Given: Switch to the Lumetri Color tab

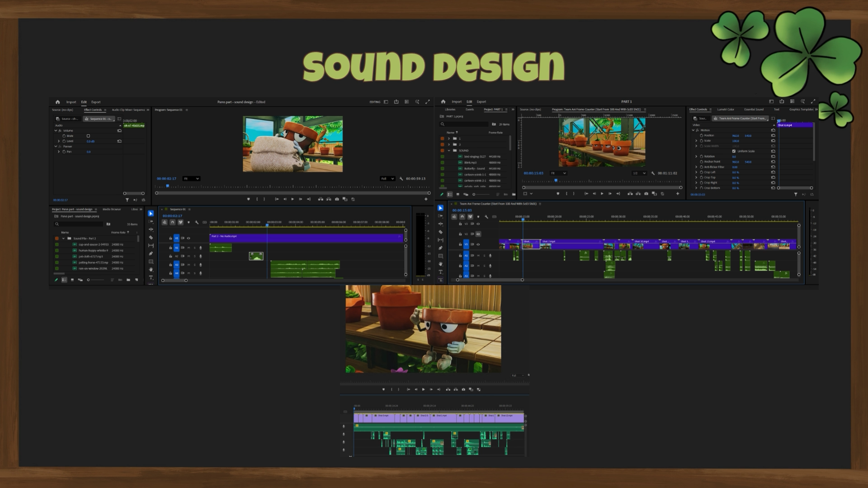Looking at the screenshot, I should 726,109.
